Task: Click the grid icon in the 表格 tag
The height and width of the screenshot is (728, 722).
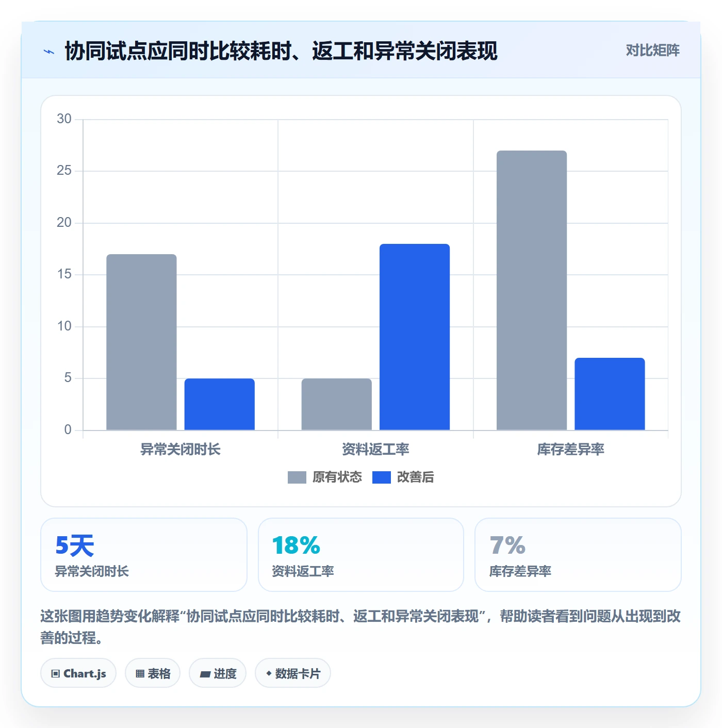Action: (140, 673)
